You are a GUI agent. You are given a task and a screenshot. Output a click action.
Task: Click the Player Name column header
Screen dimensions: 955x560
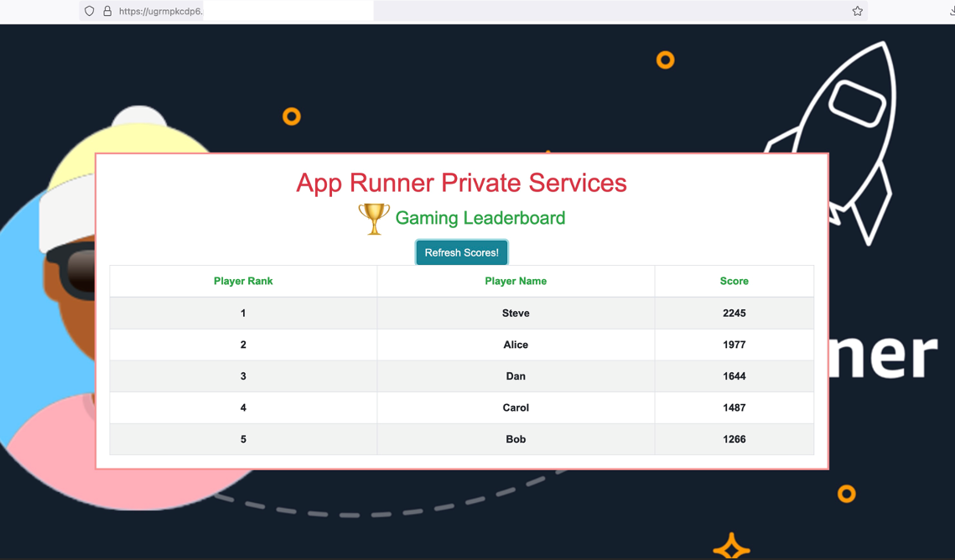coord(516,281)
